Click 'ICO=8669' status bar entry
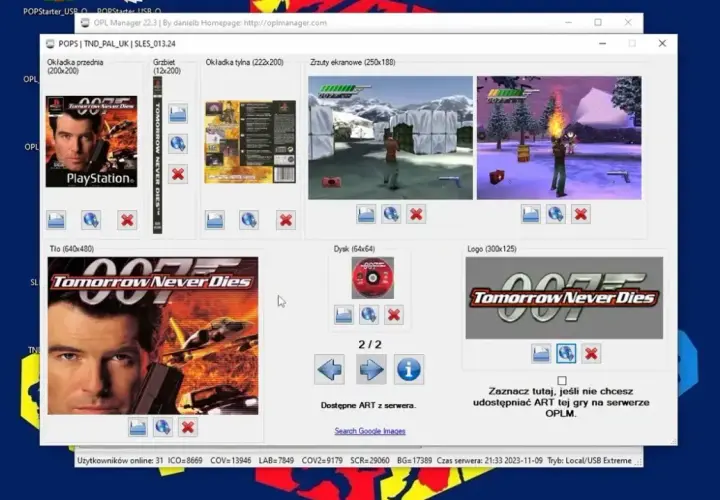Image resolution: width=720 pixels, height=500 pixels. click(185, 460)
